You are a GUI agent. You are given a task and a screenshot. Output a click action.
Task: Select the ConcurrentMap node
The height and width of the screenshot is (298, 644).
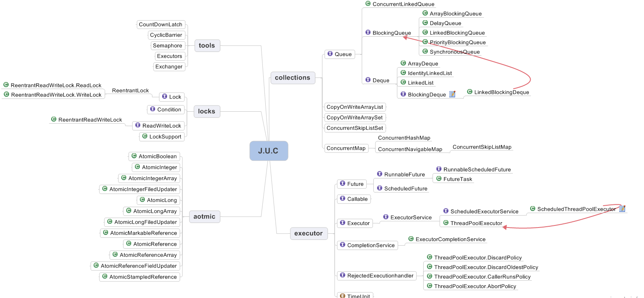point(346,148)
